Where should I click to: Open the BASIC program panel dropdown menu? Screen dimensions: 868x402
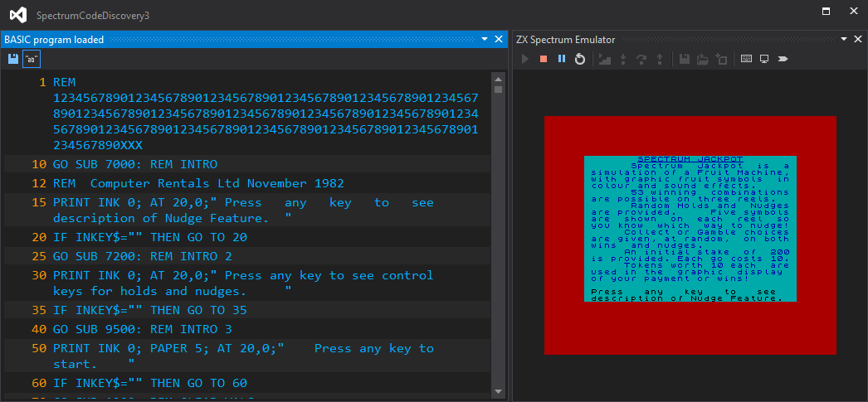point(485,39)
